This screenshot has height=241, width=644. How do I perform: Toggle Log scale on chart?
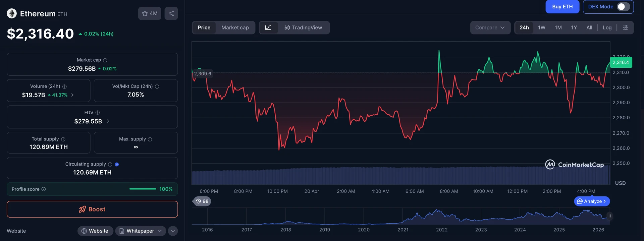[607, 27]
